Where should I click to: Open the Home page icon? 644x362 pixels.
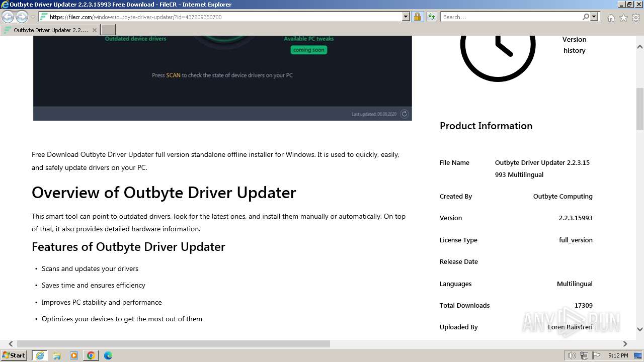[x=611, y=18]
